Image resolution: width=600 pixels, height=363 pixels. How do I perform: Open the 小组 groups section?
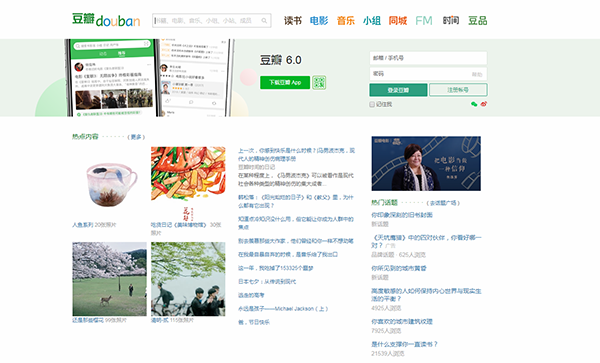(372, 20)
